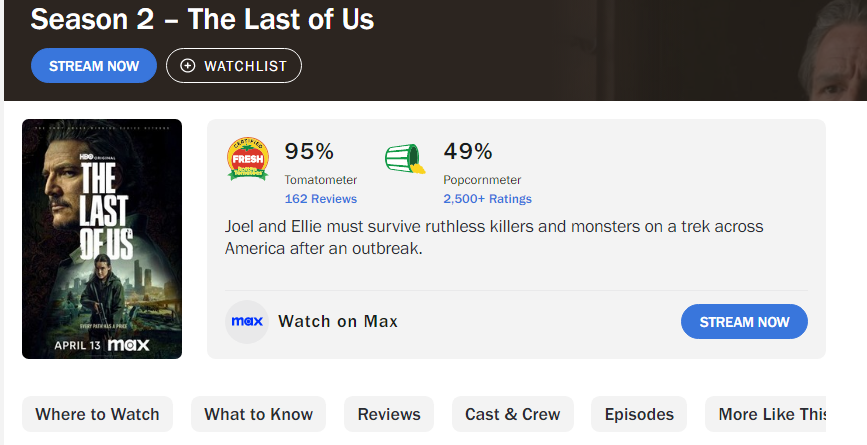
Task: Click the 95% Tomatometer score
Action: click(x=309, y=152)
